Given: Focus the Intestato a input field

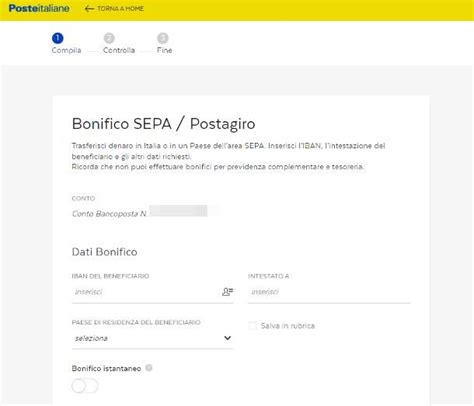Looking at the screenshot, I should 329,292.
